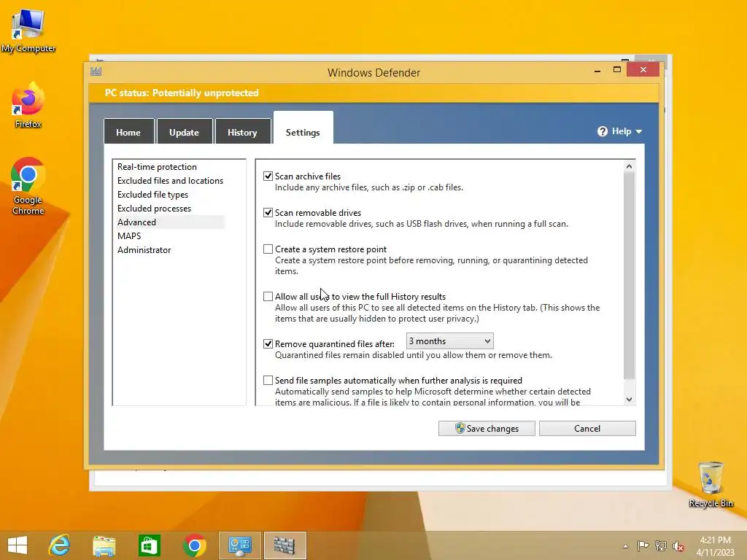Image resolution: width=747 pixels, height=560 pixels.
Task: Open the 3 months dropdown
Action: pos(449,341)
